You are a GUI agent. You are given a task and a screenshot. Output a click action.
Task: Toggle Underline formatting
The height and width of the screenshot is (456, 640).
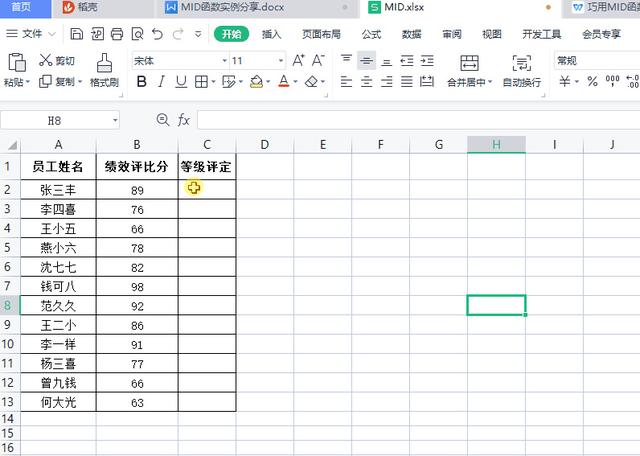pyautogui.click(x=181, y=82)
